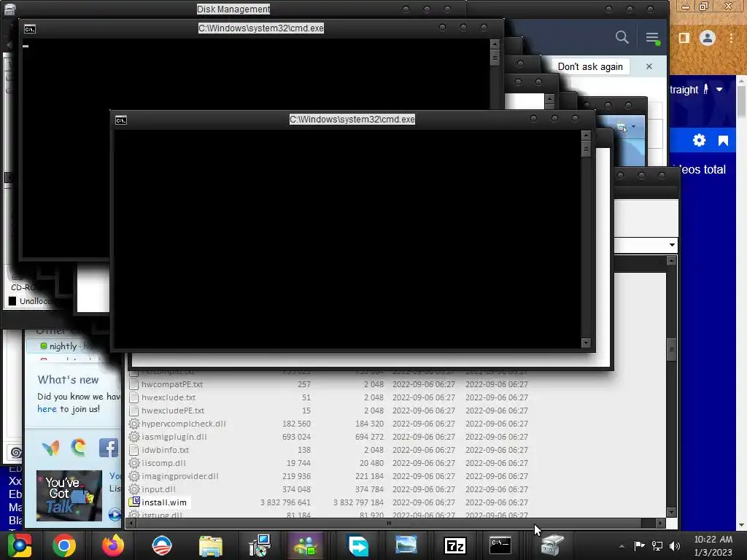The width and height of the screenshot is (747, 560).
Task: Open the Google Chrome taskbar icon
Action: coord(64,545)
